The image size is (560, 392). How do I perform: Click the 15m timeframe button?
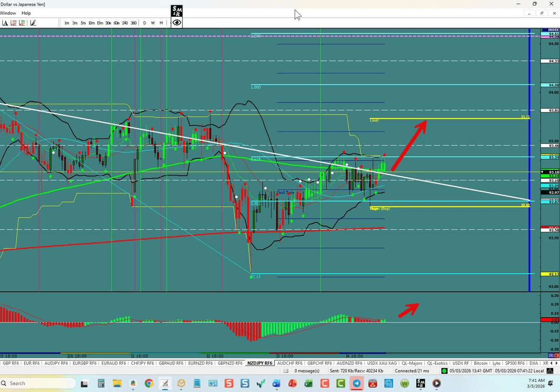coord(100,22)
